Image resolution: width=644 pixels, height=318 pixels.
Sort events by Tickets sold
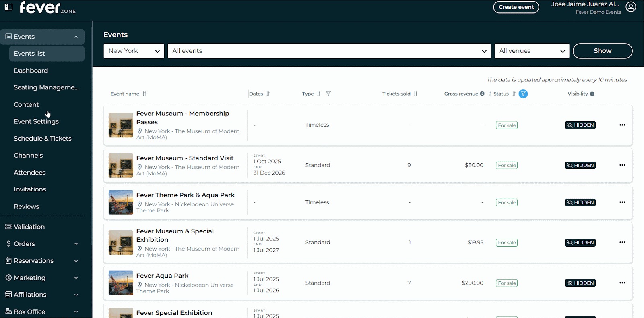(416, 94)
